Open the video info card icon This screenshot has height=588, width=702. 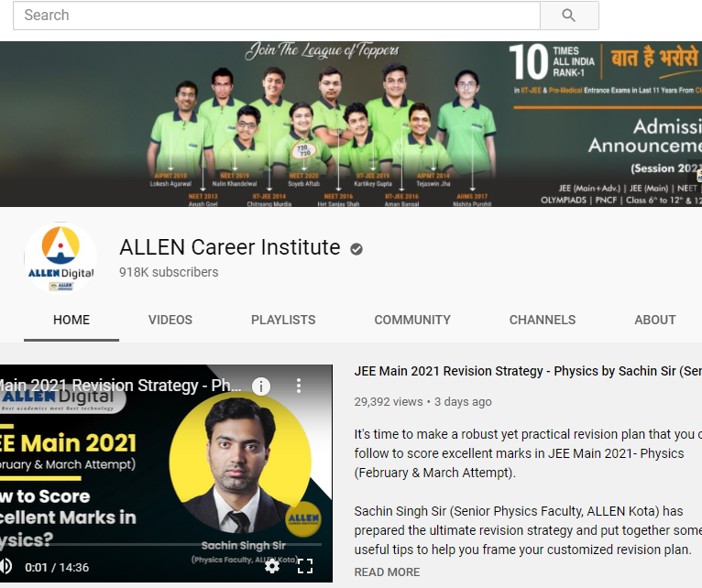pyautogui.click(x=261, y=387)
